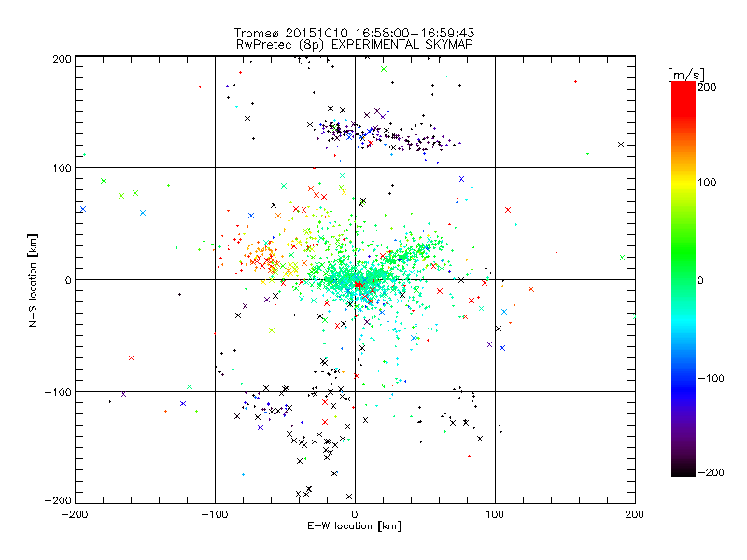Click the yellow band of the colorbar at 100
The width and height of the screenshot is (747, 560).
click(684, 182)
